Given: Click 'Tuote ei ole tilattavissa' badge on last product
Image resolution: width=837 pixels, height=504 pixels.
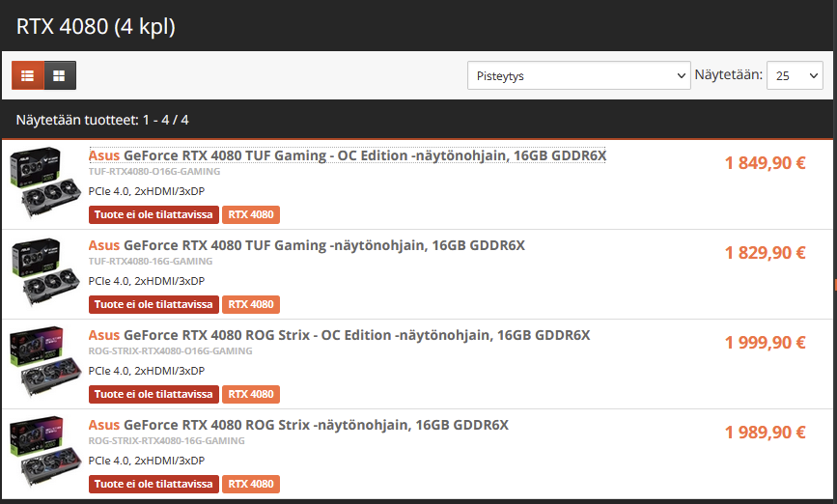Looking at the screenshot, I should coord(153,484).
